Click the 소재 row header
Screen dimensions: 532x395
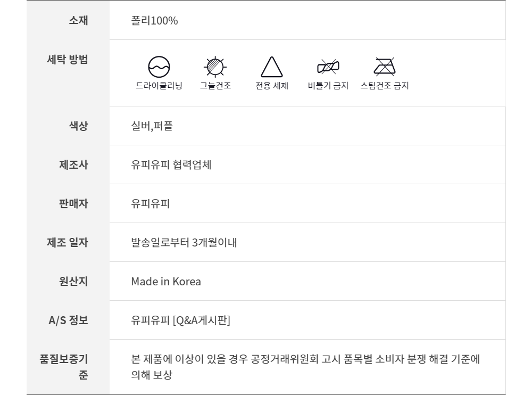pyautogui.click(x=78, y=21)
